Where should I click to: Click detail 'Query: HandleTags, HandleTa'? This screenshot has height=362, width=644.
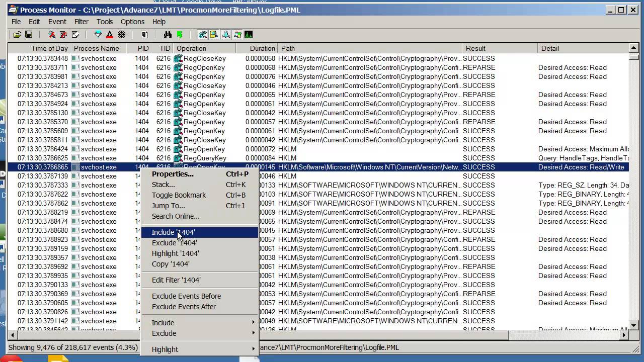pyautogui.click(x=584, y=158)
